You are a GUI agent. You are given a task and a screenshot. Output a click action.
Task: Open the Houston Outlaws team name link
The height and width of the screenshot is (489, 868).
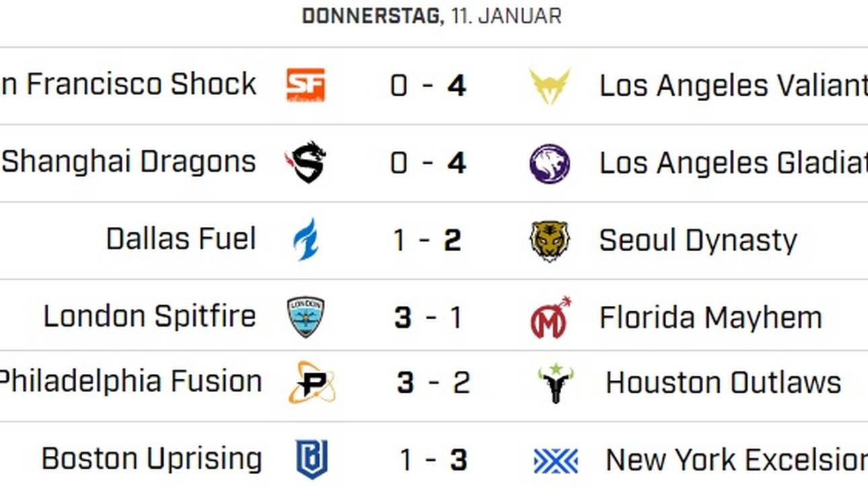tap(723, 383)
